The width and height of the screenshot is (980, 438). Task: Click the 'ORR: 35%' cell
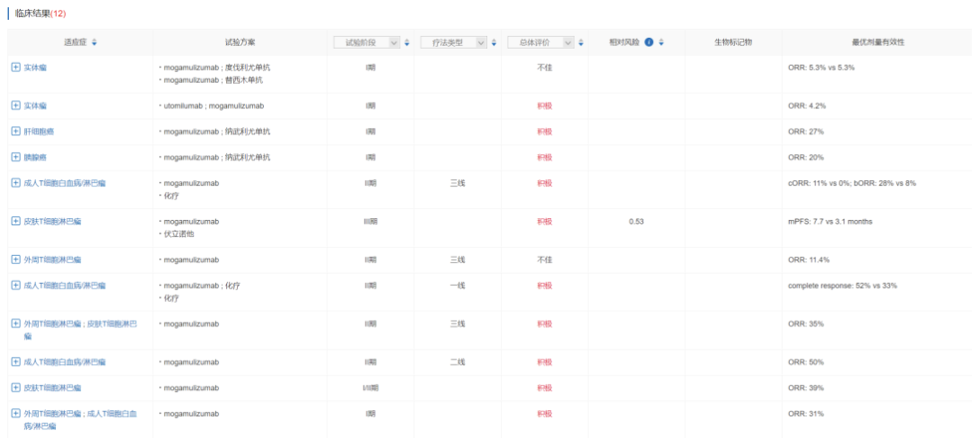tap(805, 324)
